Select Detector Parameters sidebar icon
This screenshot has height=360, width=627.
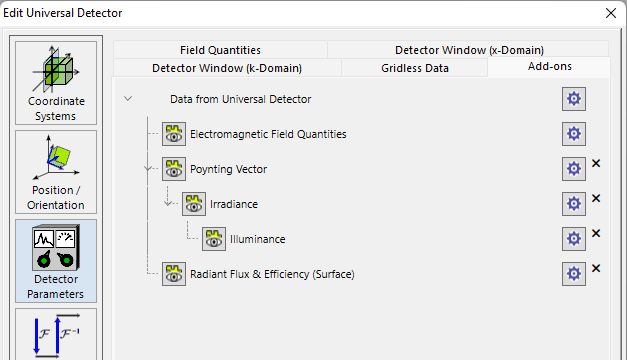(x=56, y=261)
